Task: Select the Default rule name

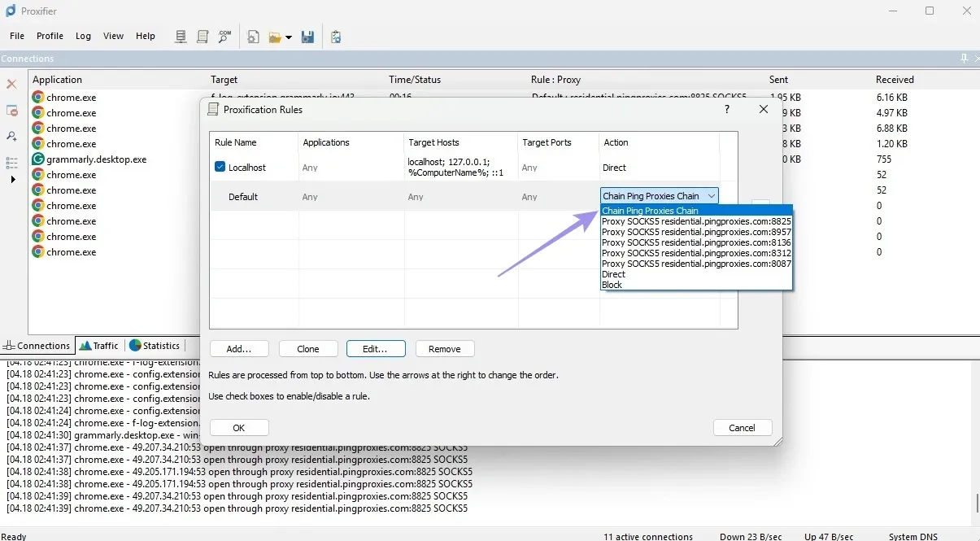Action: (x=243, y=197)
